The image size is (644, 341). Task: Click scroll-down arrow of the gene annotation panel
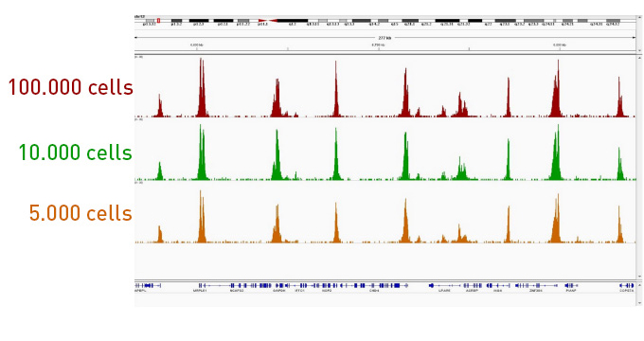point(639,303)
